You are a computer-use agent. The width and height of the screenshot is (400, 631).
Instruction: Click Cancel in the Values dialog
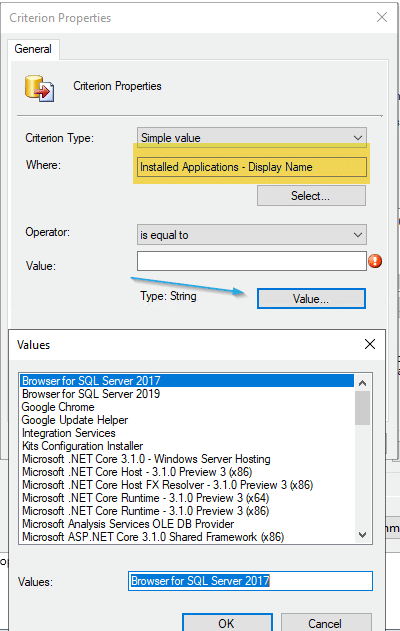(x=326, y=623)
